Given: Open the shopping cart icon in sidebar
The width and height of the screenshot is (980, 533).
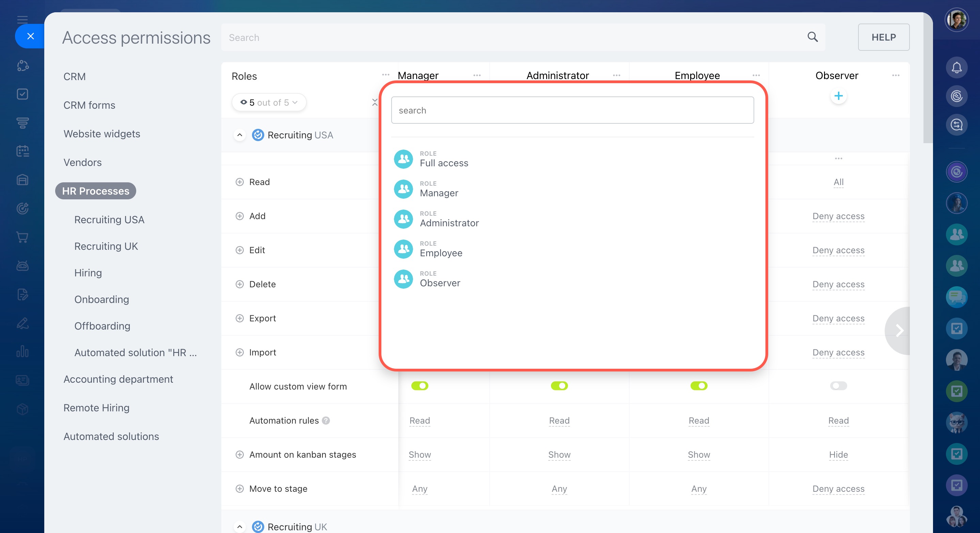Looking at the screenshot, I should pos(22,237).
